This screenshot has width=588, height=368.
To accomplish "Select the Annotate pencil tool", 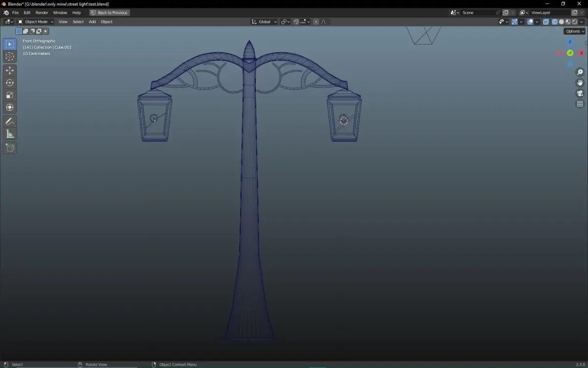I will (10, 121).
